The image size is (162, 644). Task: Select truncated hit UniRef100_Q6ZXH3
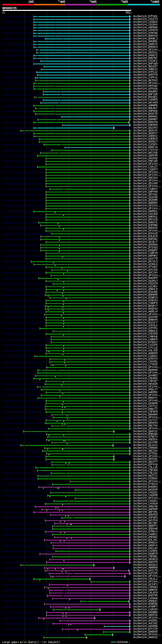pyautogui.click(x=145, y=128)
